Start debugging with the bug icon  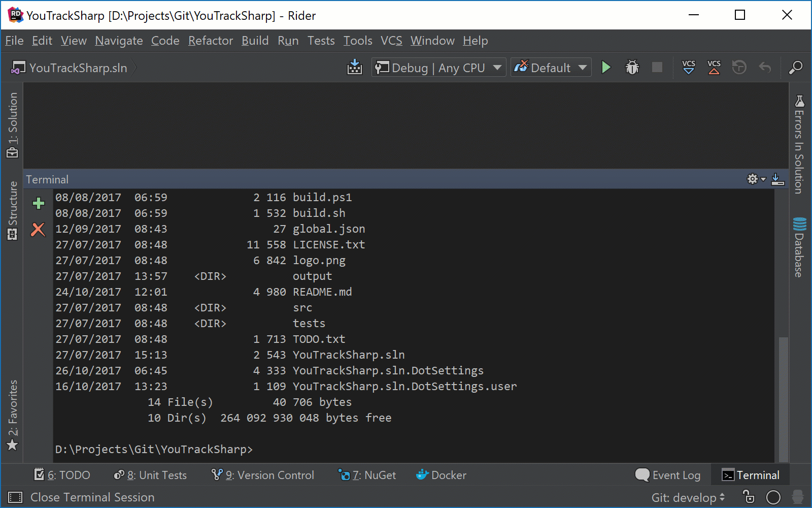pyautogui.click(x=632, y=67)
